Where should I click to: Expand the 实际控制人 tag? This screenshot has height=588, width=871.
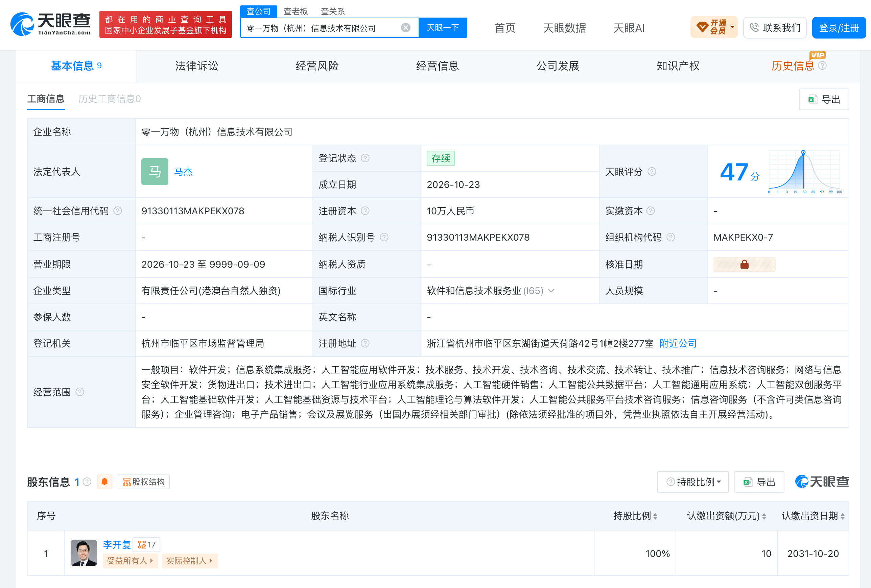(190, 561)
